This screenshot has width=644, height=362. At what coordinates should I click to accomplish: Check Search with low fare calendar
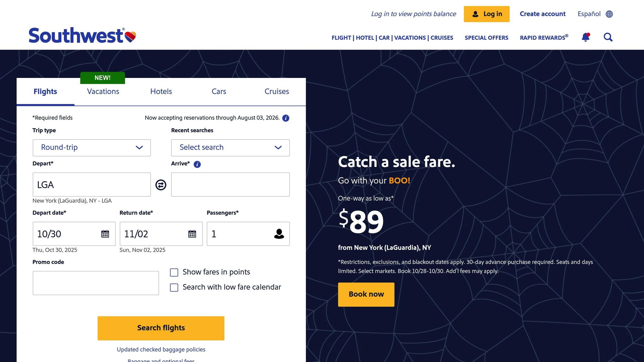pyautogui.click(x=174, y=288)
